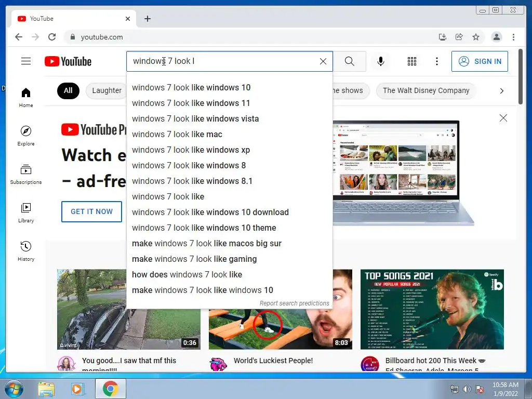Reload the page
The width and height of the screenshot is (532, 399).
click(52, 37)
